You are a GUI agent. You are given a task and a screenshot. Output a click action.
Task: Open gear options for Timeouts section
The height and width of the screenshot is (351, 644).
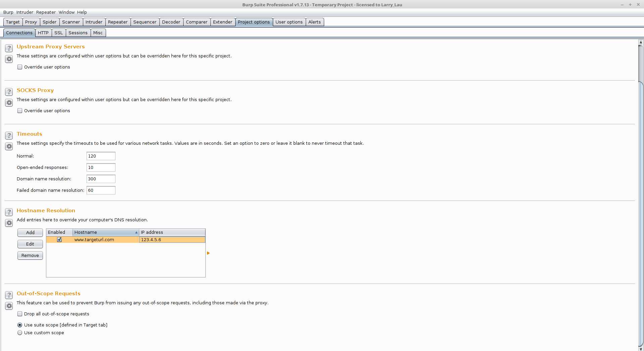(9, 146)
